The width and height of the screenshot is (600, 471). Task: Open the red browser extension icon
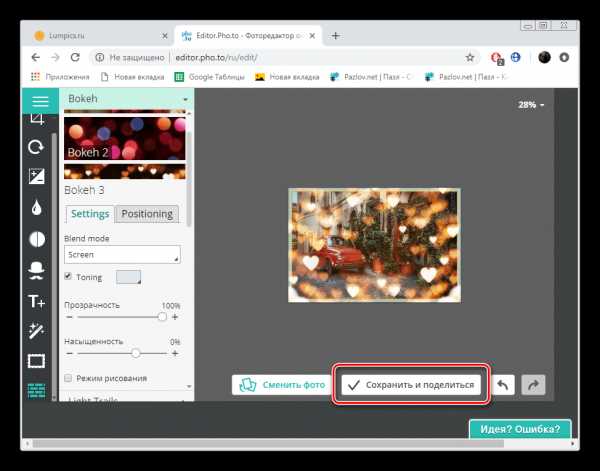pyautogui.click(x=497, y=58)
